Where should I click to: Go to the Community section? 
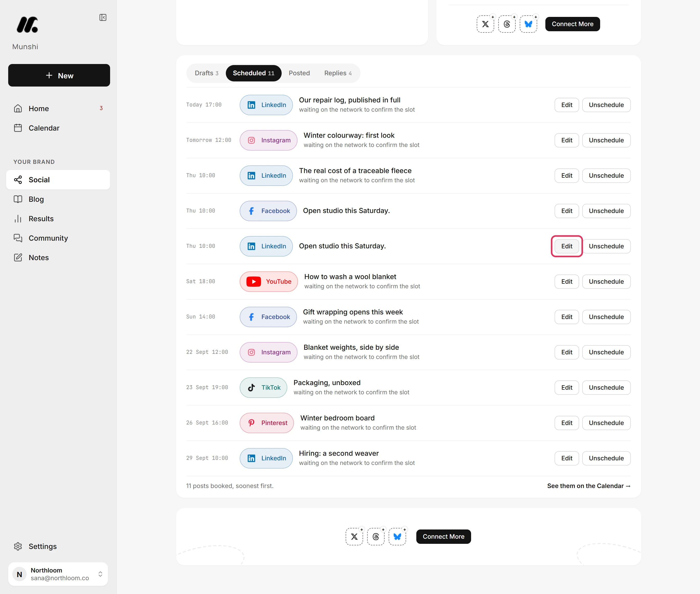tap(58, 238)
